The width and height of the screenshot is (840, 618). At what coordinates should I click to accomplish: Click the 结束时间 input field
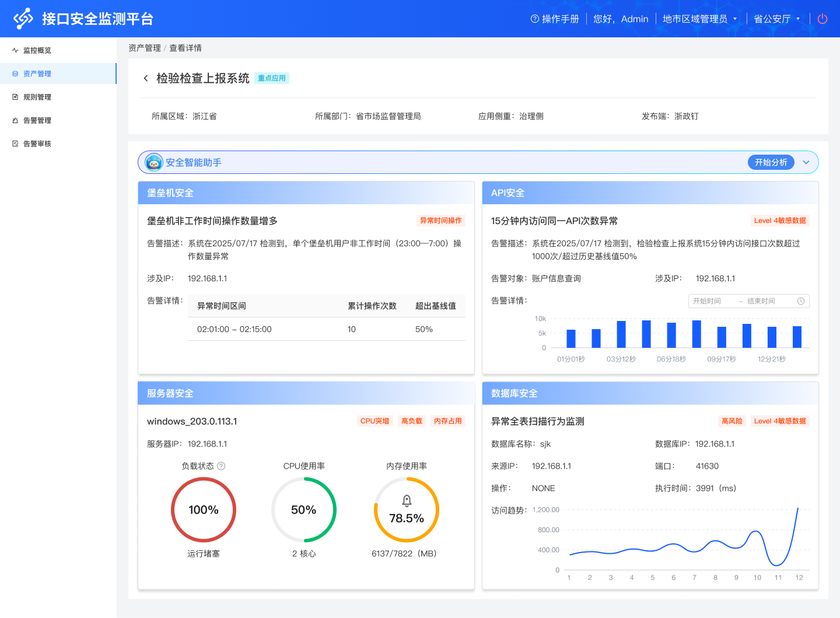click(x=761, y=301)
